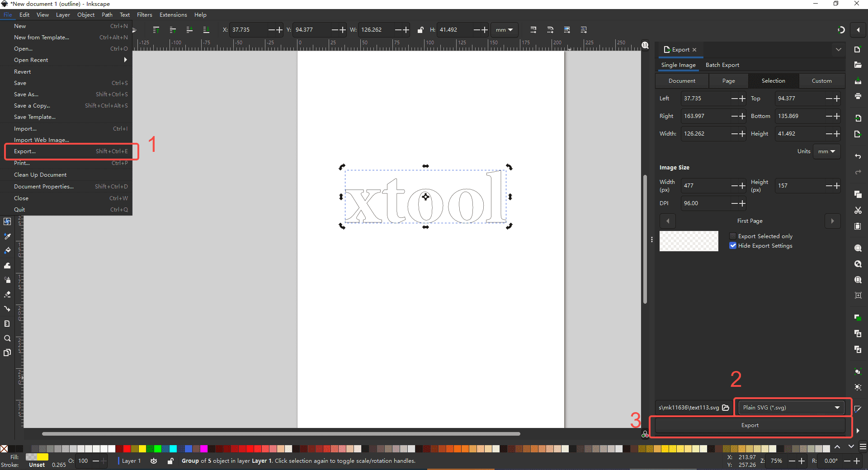This screenshot has width=868, height=470.
Task: Open the Units mm dropdown in Export panel
Action: [826, 151]
